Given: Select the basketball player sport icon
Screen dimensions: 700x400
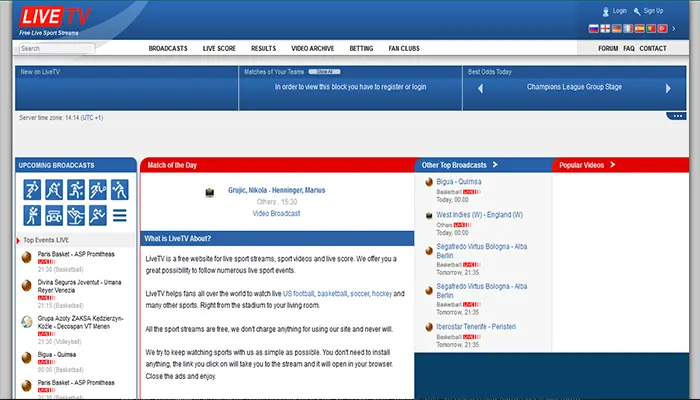Looking at the screenshot, I should [x=76, y=190].
